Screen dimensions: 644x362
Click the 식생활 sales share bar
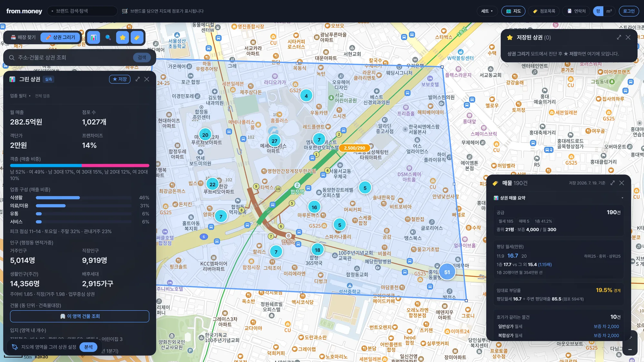(x=83, y=198)
